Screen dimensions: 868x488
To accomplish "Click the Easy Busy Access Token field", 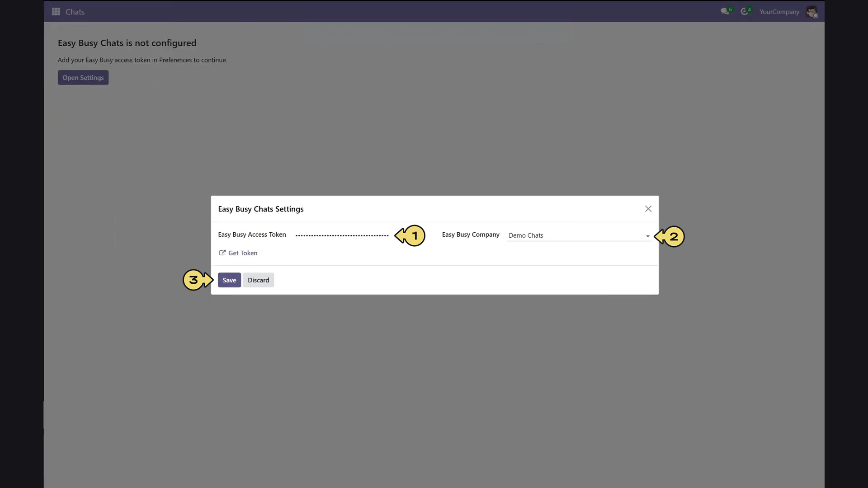I will click(342, 235).
